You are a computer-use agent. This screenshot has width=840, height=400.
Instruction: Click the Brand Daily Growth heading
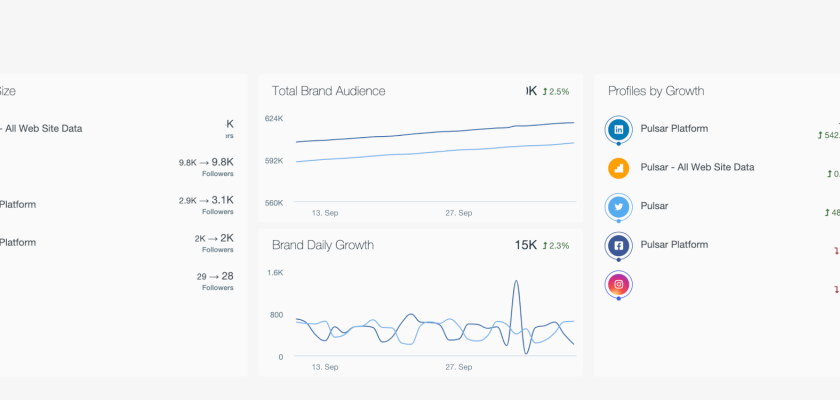pyautogui.click(x=323, y=245)
